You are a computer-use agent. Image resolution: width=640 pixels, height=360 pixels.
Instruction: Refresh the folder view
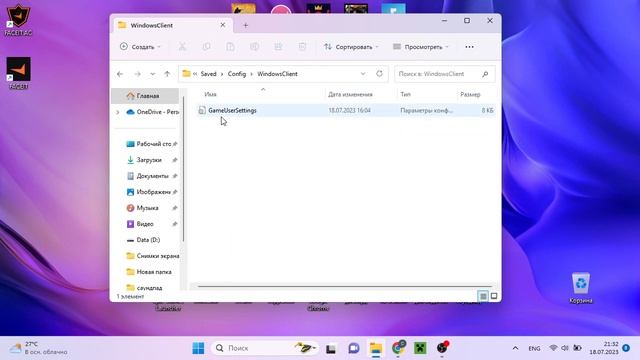[379, 74]
